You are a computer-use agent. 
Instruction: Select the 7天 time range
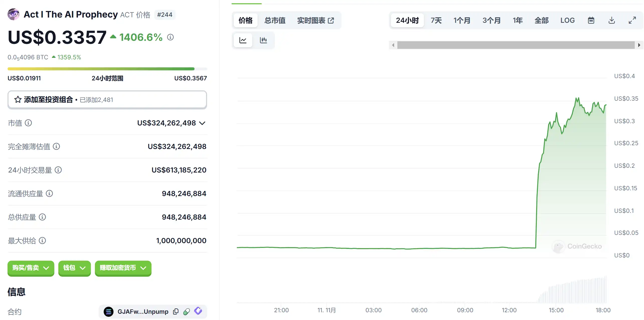pos(436,20)
